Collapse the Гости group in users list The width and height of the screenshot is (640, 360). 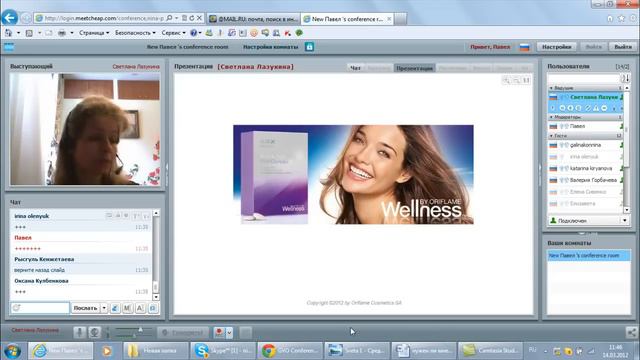tap(551, 136)
